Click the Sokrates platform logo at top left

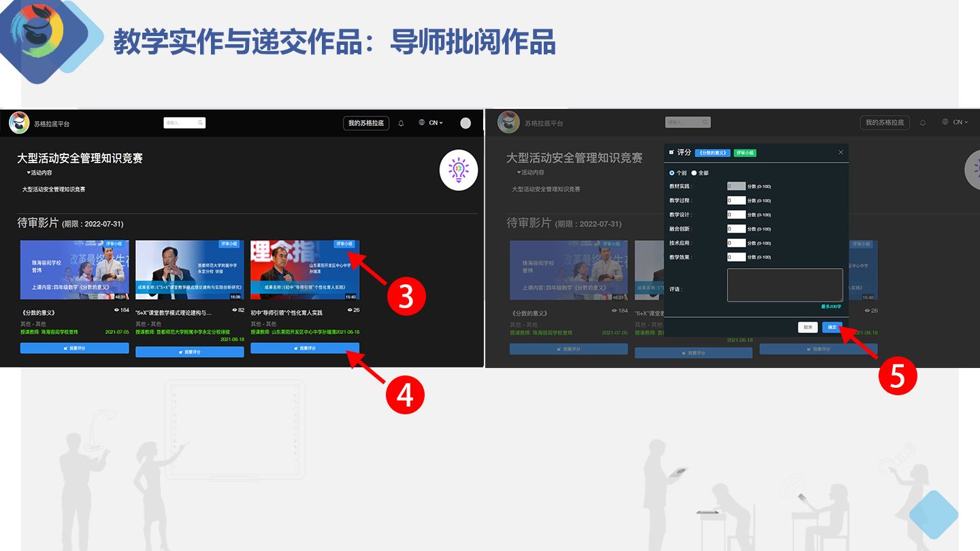click(19, 122)
